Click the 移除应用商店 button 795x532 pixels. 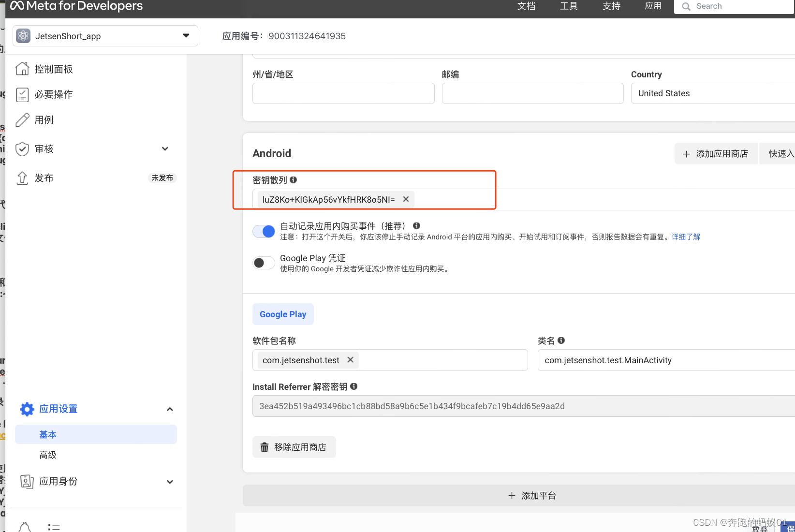[294, 447]
